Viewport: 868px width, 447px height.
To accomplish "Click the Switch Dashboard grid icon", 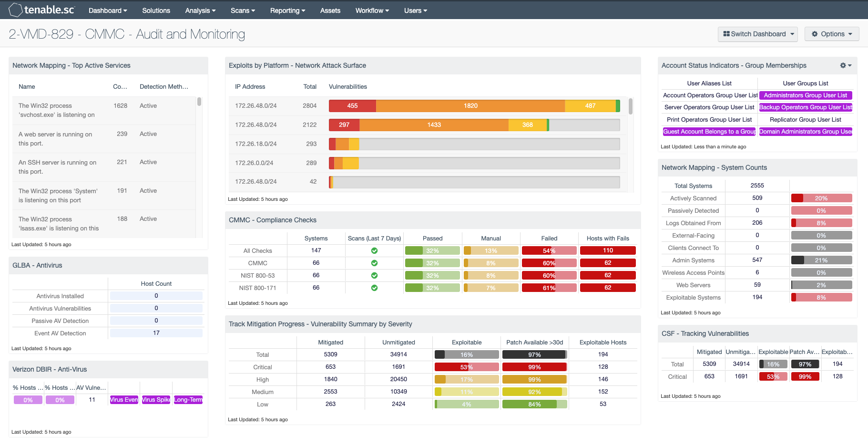I will (x=726, y=34).
